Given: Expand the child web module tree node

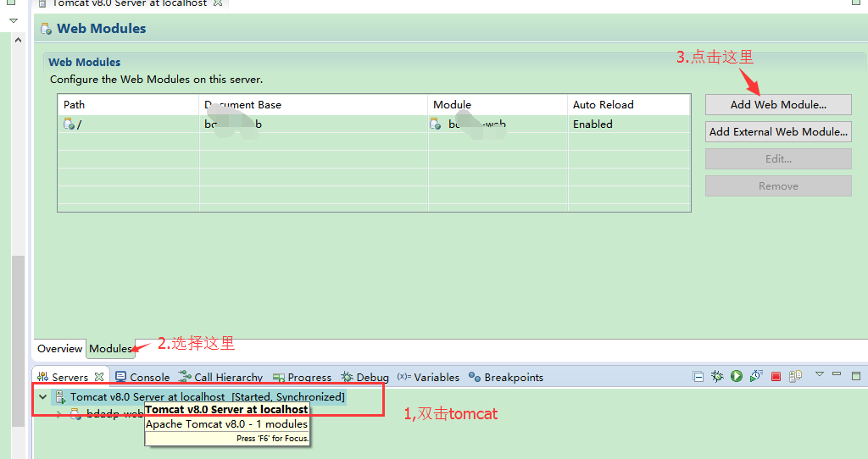Looking at the screenshot, I should [58, 413].
